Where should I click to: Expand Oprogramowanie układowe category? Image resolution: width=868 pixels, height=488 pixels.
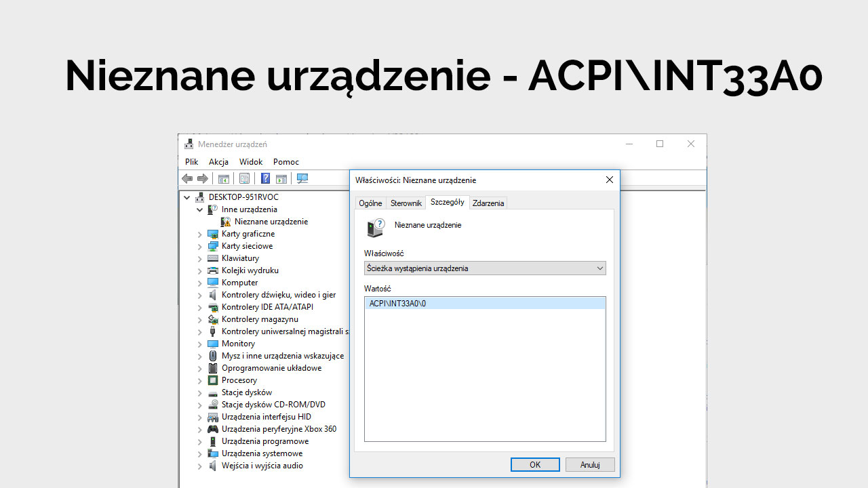199,368
